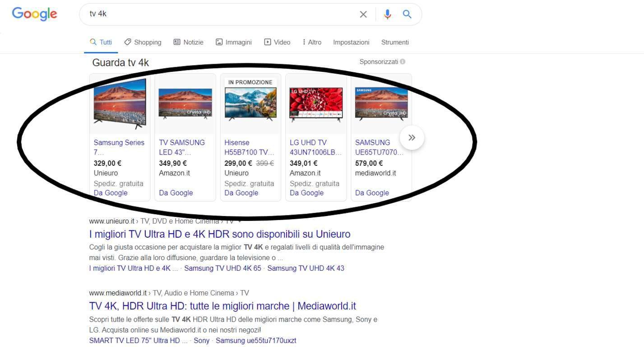Click 'SAMSUNG UE65TU7070...' product title

point(378,147)
